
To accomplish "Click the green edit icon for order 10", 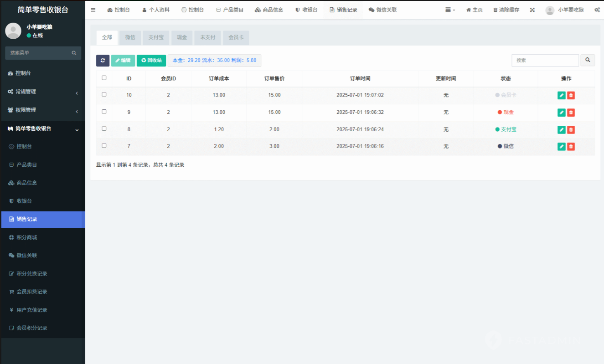I will click(x=562, y=95).
